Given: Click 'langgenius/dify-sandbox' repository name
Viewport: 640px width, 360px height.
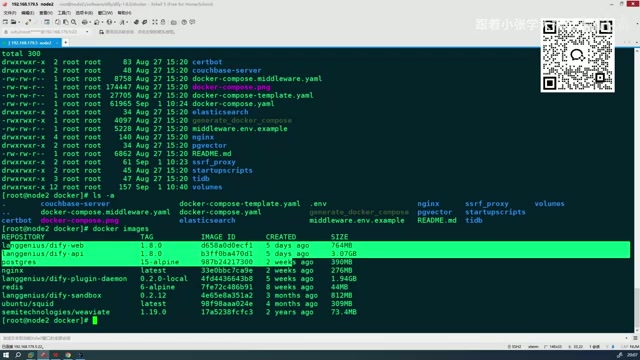Looking at the screenshot, I should 51,296.
